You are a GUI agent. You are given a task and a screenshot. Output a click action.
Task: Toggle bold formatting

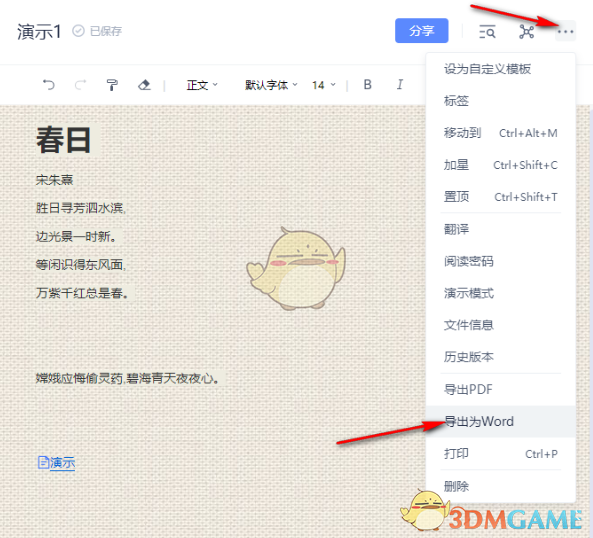[367, 84]
